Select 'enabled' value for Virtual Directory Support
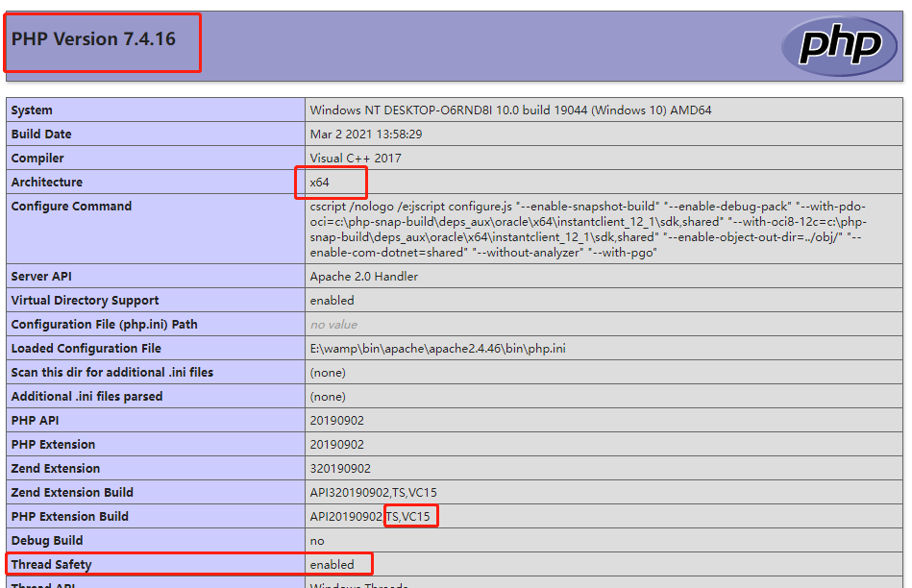Image resolution: width=912 pixels, height=588 pixels. coord(332,300)
